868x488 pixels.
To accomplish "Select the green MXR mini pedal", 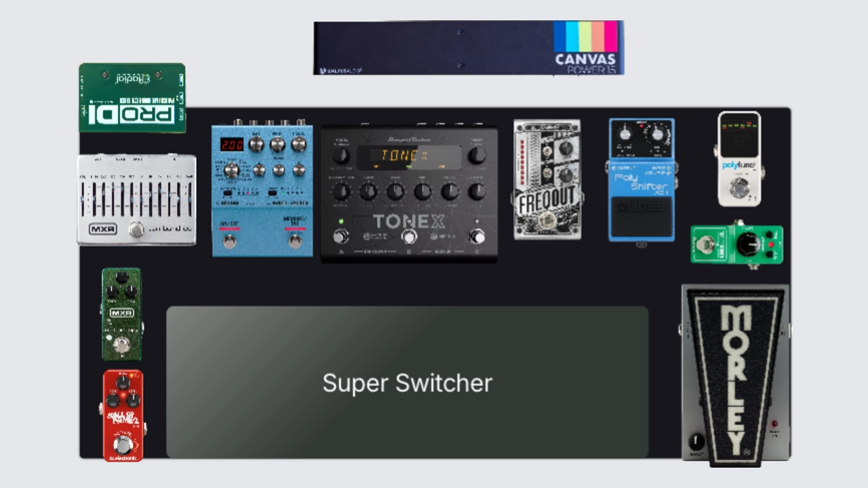I will pos(121,314).
